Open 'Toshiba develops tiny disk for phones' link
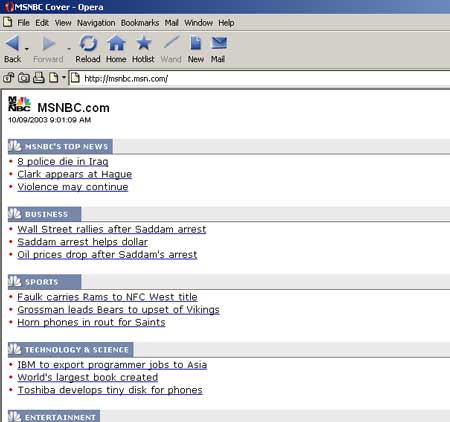This screenshot has height=422, width=450. (110, 390)
